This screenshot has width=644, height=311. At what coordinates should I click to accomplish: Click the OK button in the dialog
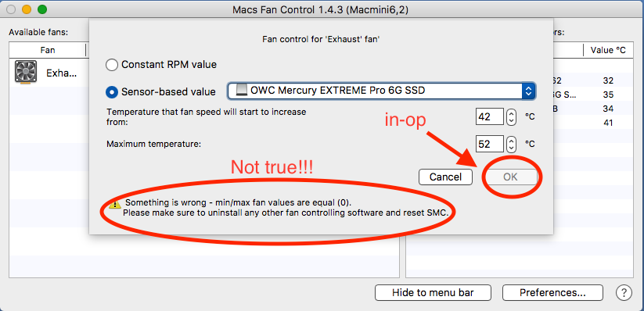click(510, 177)
